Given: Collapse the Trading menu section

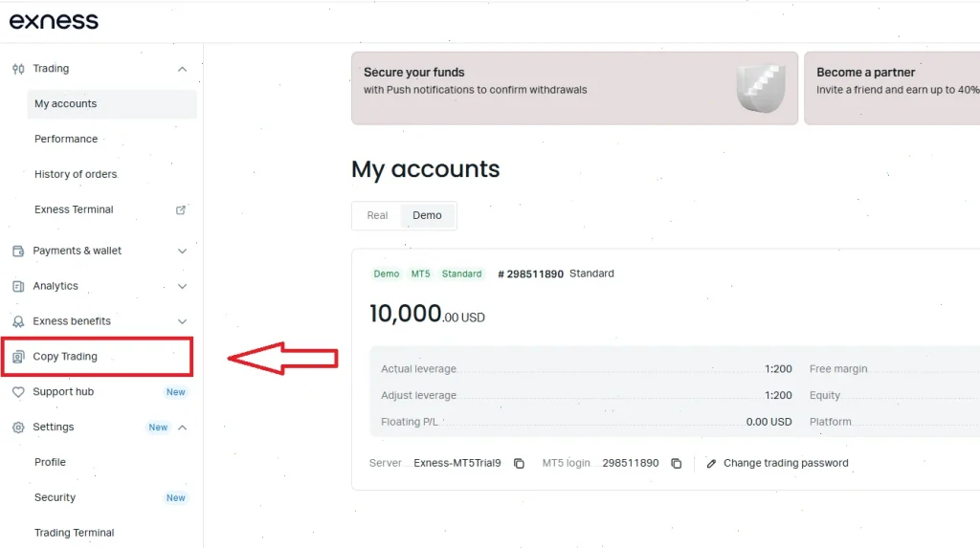Looking at the screenshot, I should (182, 69).
